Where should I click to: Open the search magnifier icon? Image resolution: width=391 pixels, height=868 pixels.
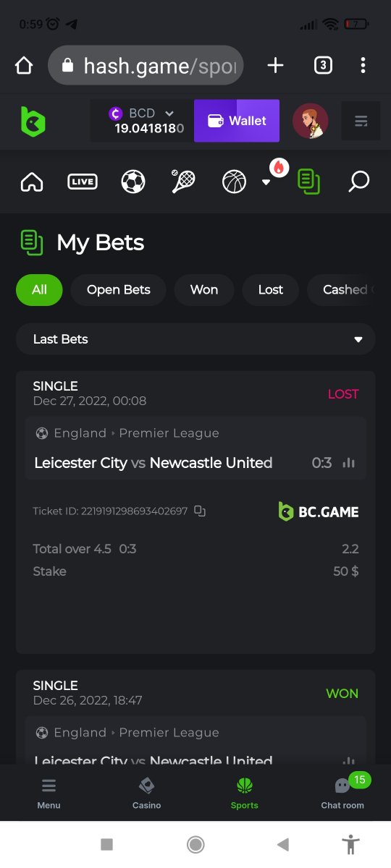tap(358, 182)
